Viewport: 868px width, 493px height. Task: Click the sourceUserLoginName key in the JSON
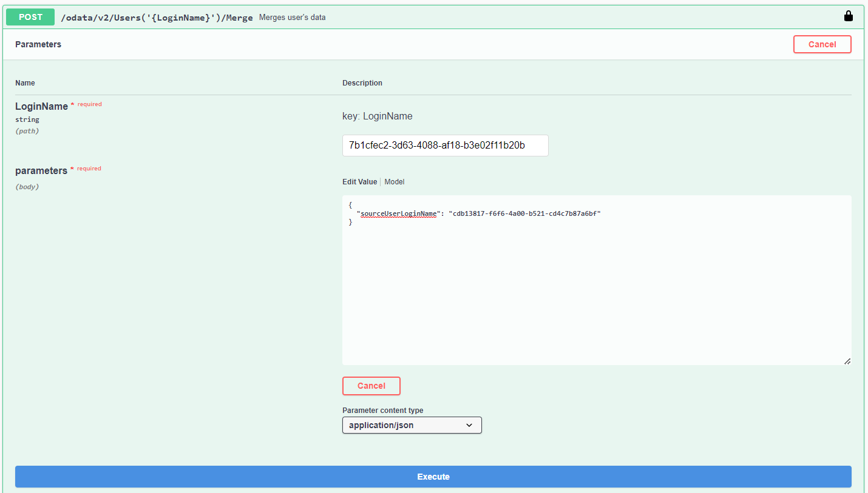(398, 214)
